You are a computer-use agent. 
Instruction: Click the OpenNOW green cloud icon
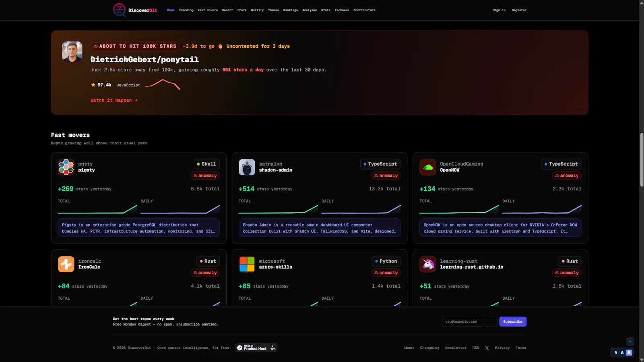[427, 167]
